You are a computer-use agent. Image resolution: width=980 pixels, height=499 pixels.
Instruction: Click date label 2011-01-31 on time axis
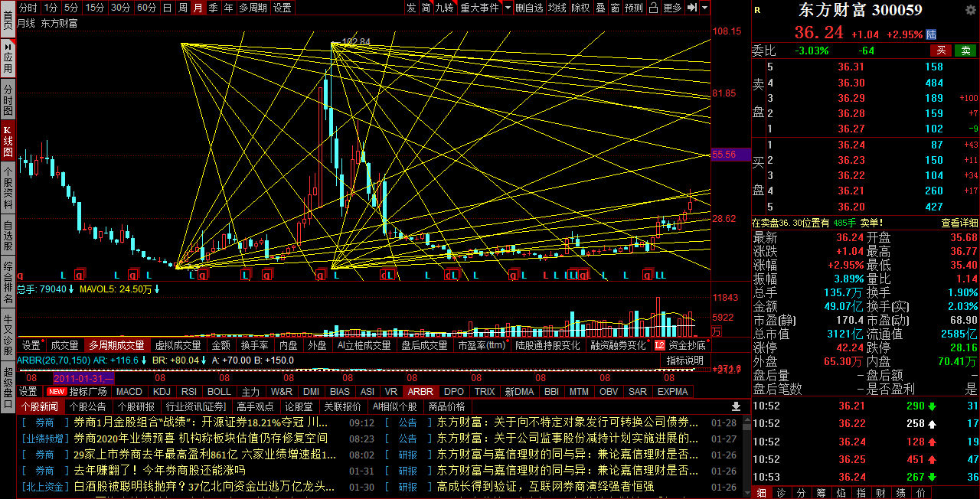point(83,378)
